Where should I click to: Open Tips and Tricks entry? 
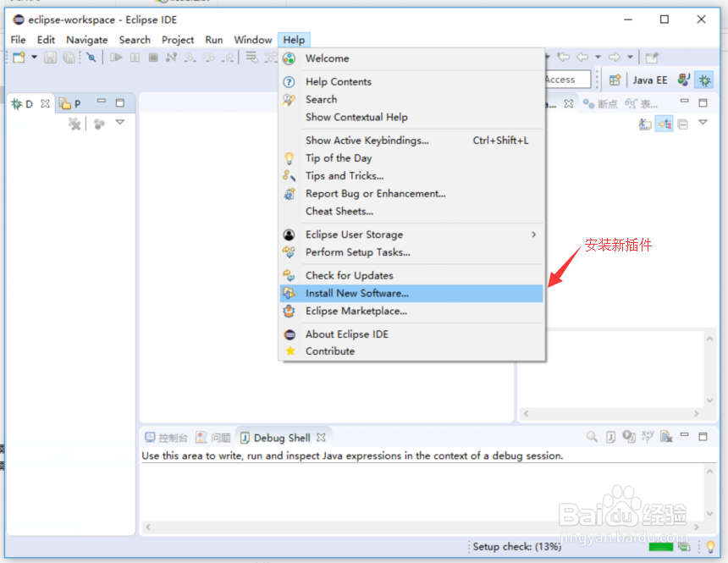411,175
